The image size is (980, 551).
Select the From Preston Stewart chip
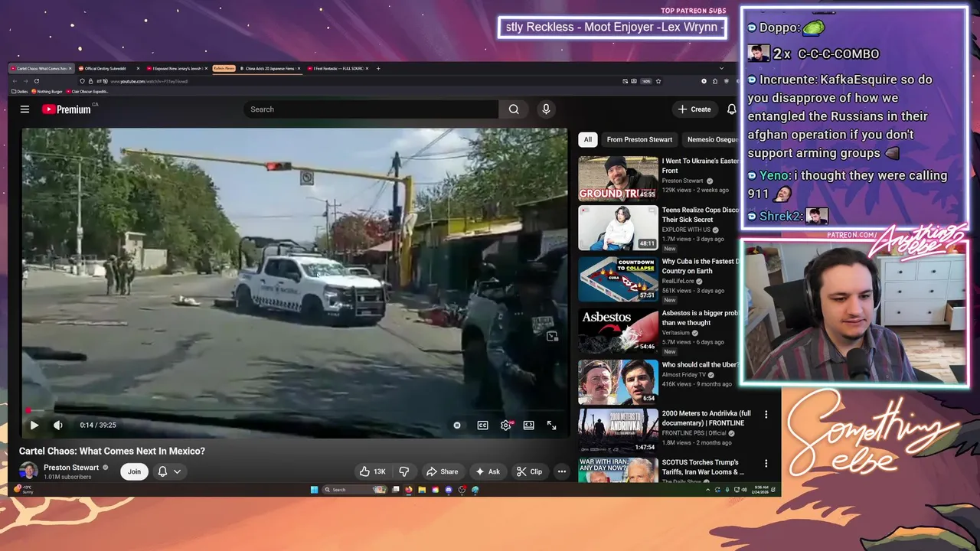pyautogui.click(x=639, y=139)
